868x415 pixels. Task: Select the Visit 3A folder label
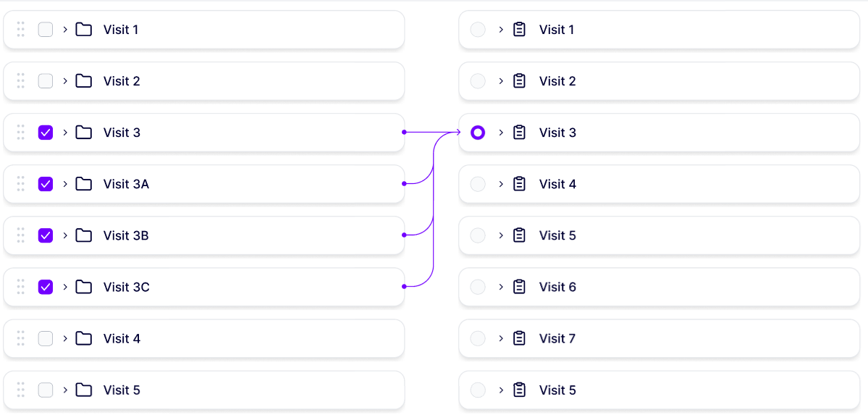126,184
